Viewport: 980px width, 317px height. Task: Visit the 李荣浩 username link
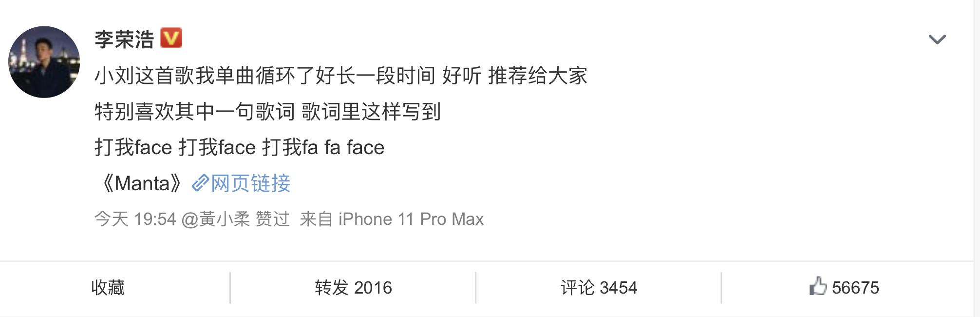pyautogui.click(x=124, y=39)
